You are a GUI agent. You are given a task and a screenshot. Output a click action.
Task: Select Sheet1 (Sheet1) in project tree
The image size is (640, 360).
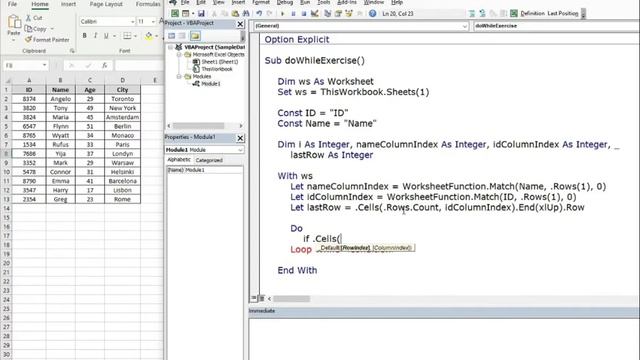point(220,62)
